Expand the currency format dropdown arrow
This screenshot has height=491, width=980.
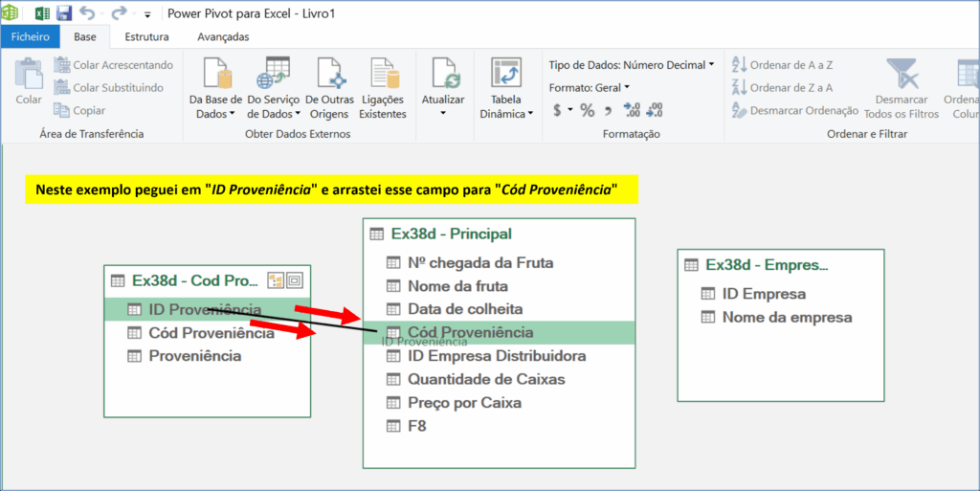point(569,110)
